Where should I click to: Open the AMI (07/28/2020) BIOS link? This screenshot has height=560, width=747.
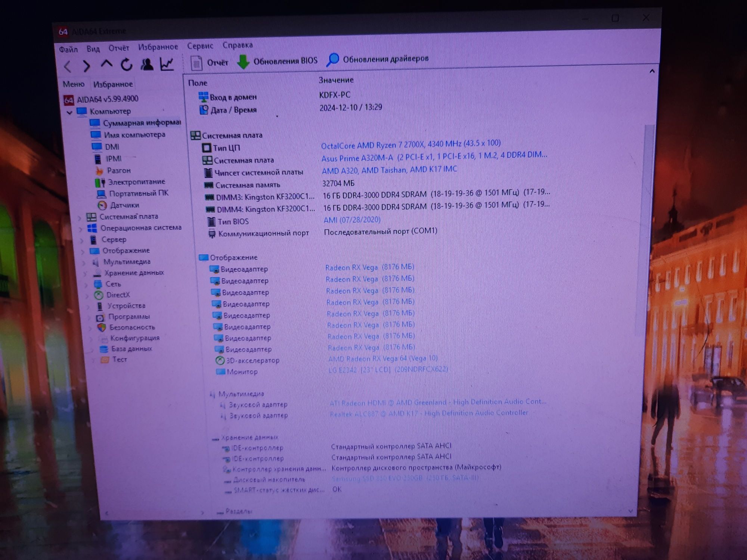[352, 220]
